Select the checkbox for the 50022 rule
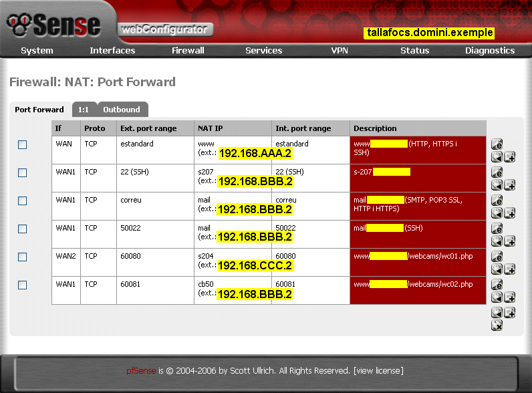The height and width of the screenshot is (393, 532). pos(23,229)
